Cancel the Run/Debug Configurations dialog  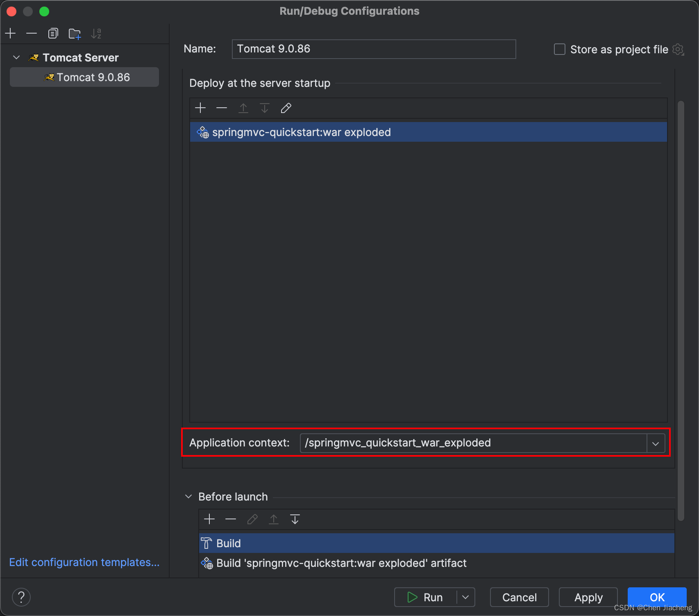point(520,597)
